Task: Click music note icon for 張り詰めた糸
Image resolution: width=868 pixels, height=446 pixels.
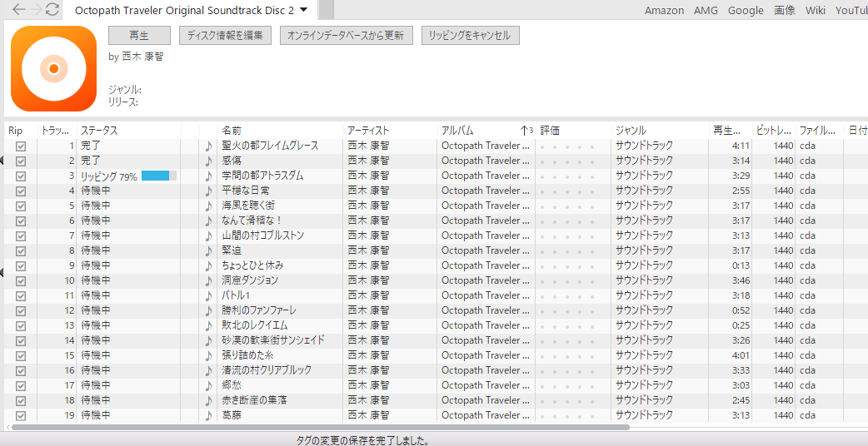Action: point(208,355)
